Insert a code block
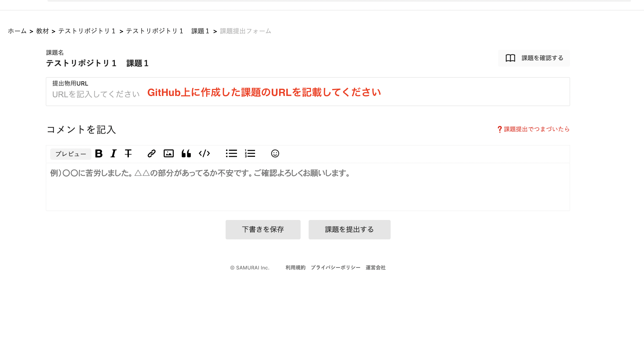Image resolution: width=644 pixels, height=343 pixels. tap(204, 153)
